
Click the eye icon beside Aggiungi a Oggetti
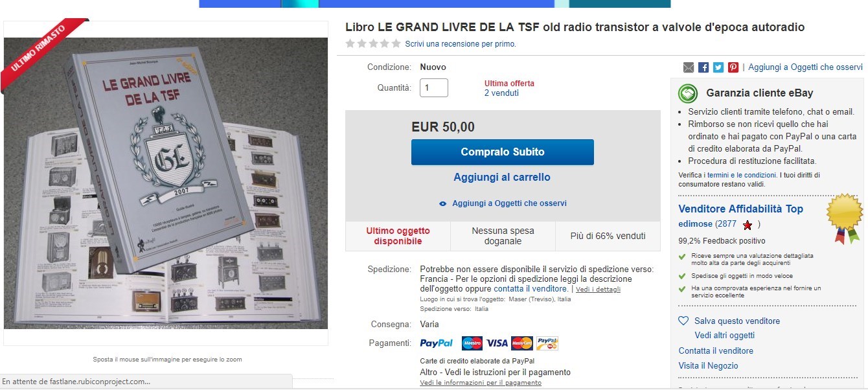click(443, 203)
